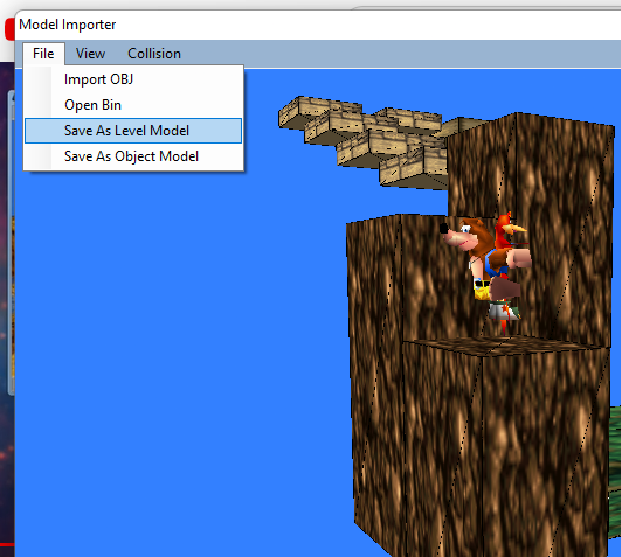Screen dimensions: 621x557
Task: Click the Banjo-Kazooie character model in viewport
Action: (x=486, y=269)
